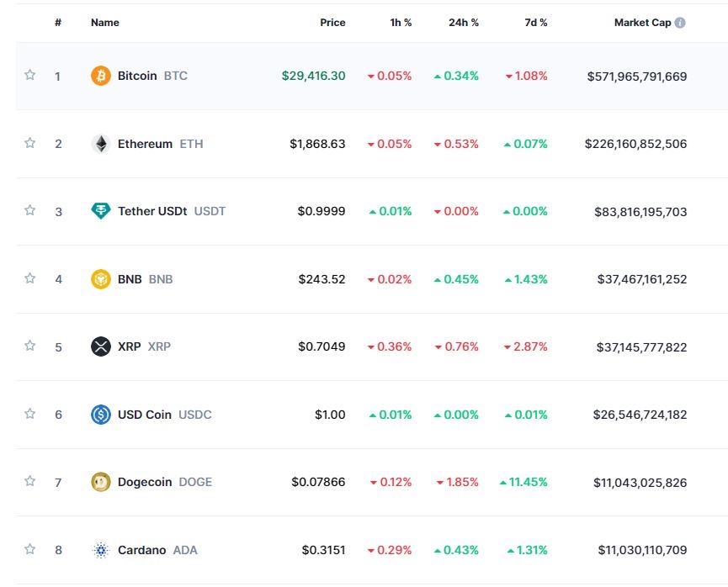Viewport: 728px width, 587px height.
Task: Click the Ethereum diamond logo icon
Action: 100,144
